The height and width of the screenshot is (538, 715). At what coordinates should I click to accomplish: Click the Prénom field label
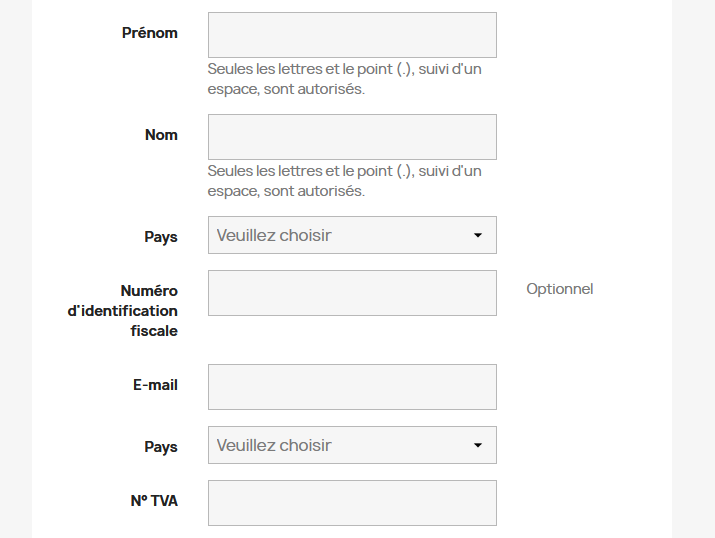pyautogui.click(x=150, y=33)
